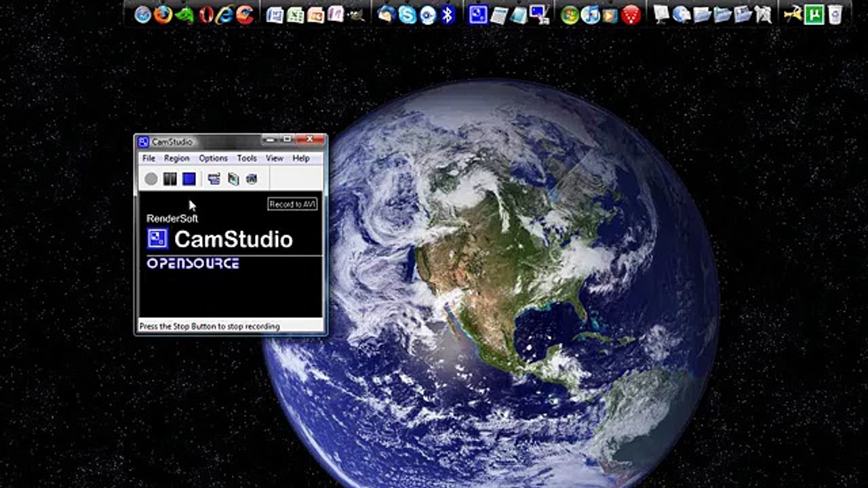Open Microsoft Word from the dock

click(275, 14)
